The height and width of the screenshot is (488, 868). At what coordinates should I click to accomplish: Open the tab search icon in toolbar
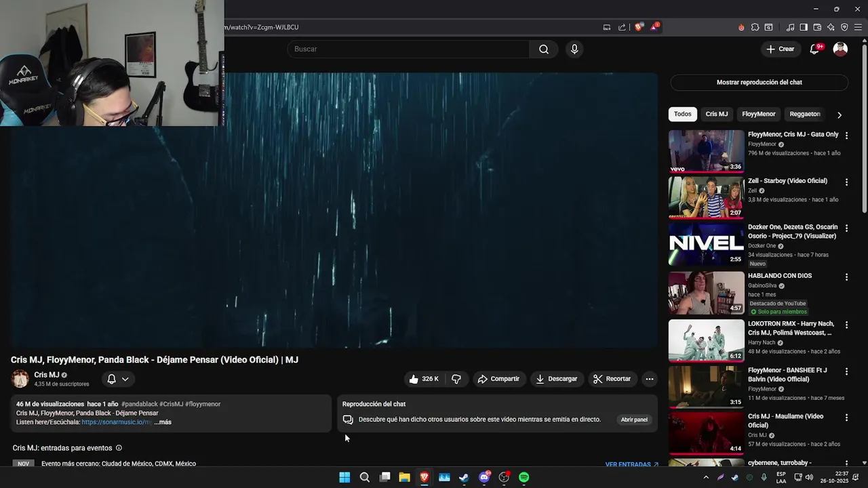pos(768,27)
